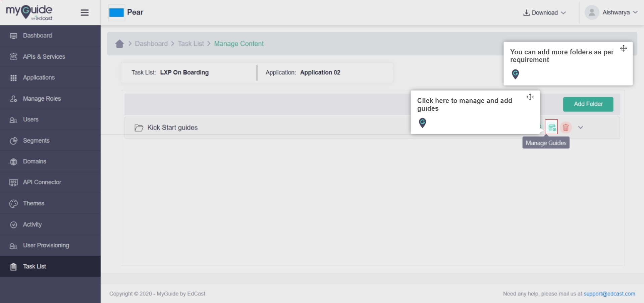Open Domains in the sidebar

tap(50, 161)
